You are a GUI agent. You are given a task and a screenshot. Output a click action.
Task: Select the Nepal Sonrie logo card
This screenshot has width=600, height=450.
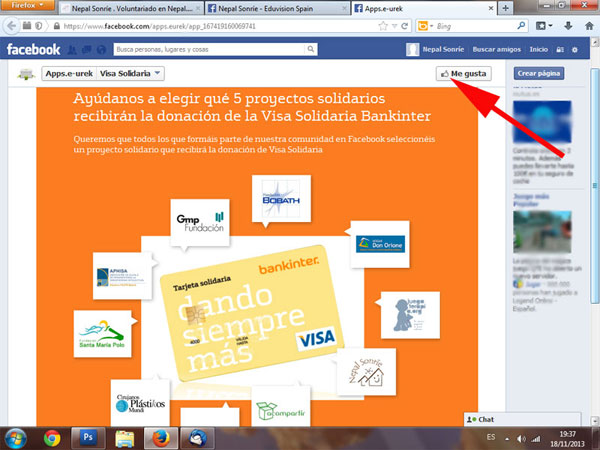click(x=366, y=372)
